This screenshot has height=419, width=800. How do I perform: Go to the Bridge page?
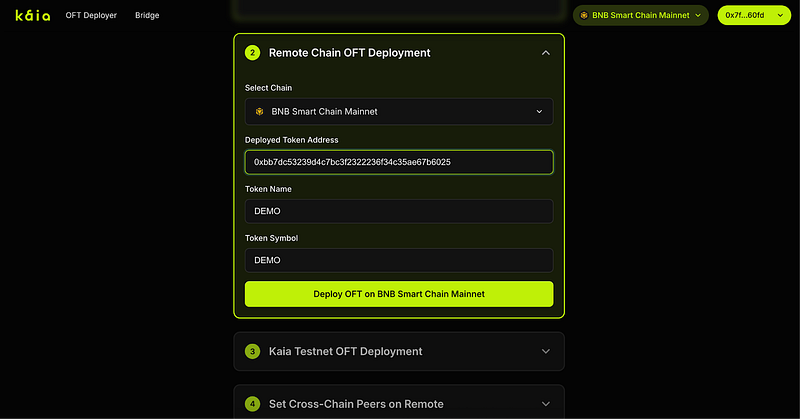pos(147,15)
